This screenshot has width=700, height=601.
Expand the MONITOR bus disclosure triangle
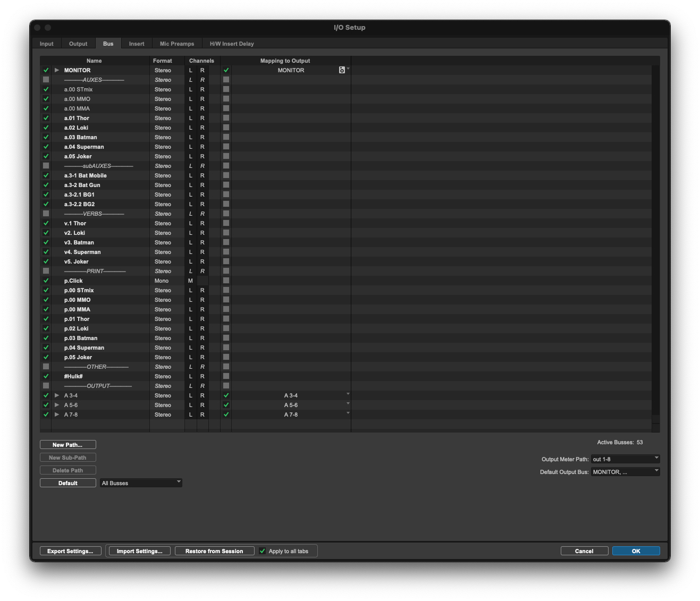point(57,70)
